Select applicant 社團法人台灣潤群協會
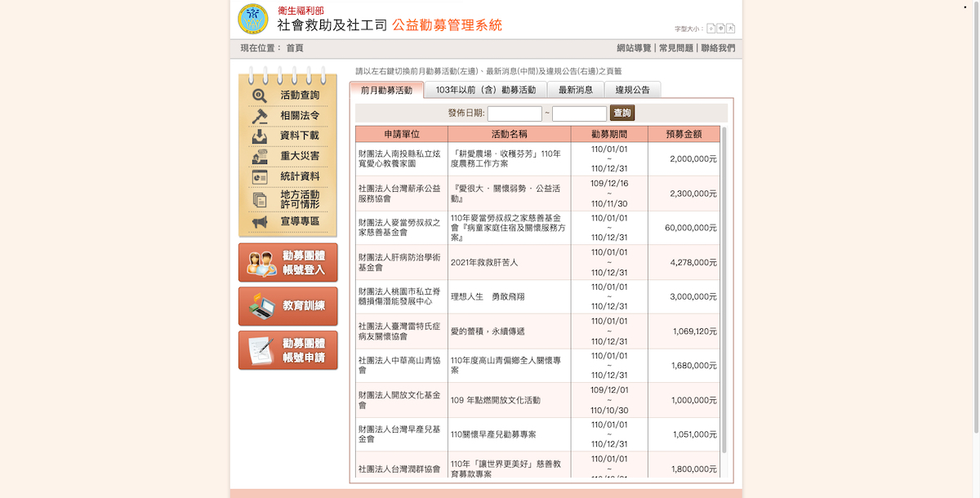 399,469
